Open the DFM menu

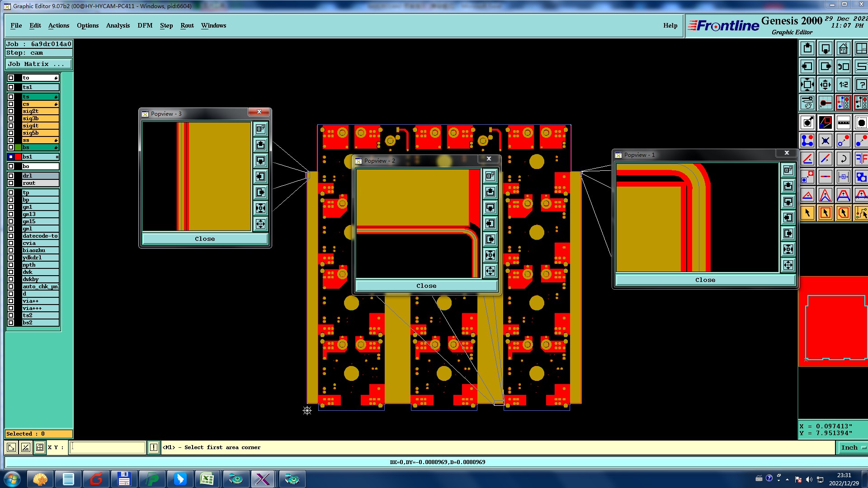pyautogui.click(x=145, y=25)
